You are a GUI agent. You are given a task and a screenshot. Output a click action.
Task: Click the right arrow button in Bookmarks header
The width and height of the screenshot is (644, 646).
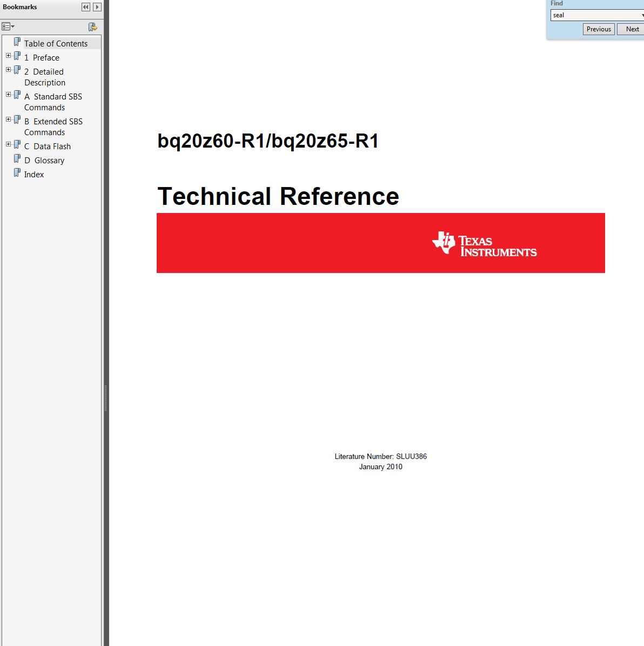97,7
